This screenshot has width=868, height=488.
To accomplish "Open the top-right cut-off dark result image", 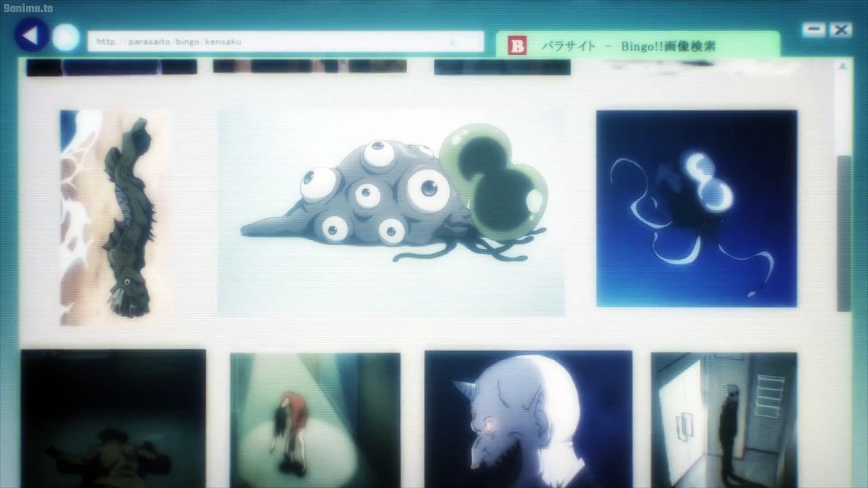I will click(502, 66).
